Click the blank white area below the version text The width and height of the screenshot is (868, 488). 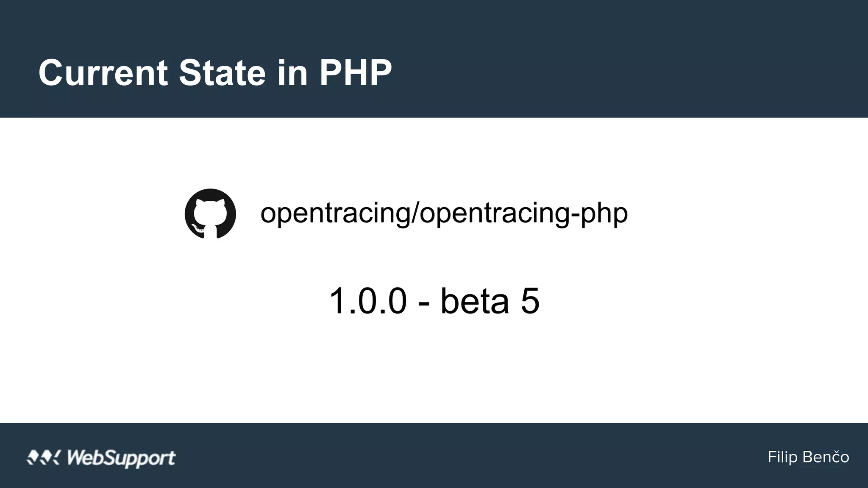pyautogui.click(x=434, y=373)
